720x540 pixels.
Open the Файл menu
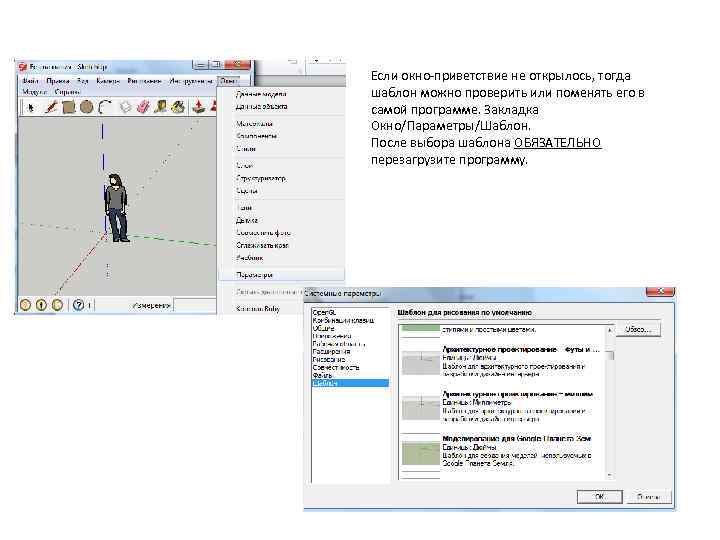30,81
